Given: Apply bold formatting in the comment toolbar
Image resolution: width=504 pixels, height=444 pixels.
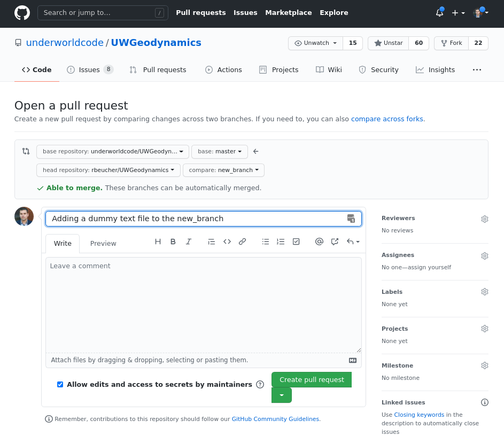Looking at the screenshot, I should click(x=173, y=241).
